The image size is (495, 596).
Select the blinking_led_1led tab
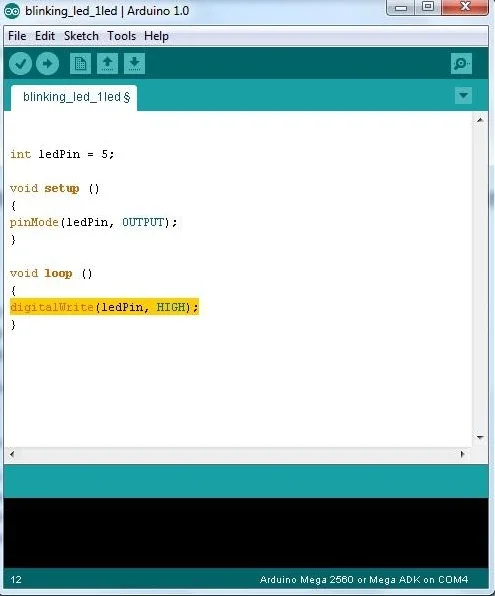(74, 97)
